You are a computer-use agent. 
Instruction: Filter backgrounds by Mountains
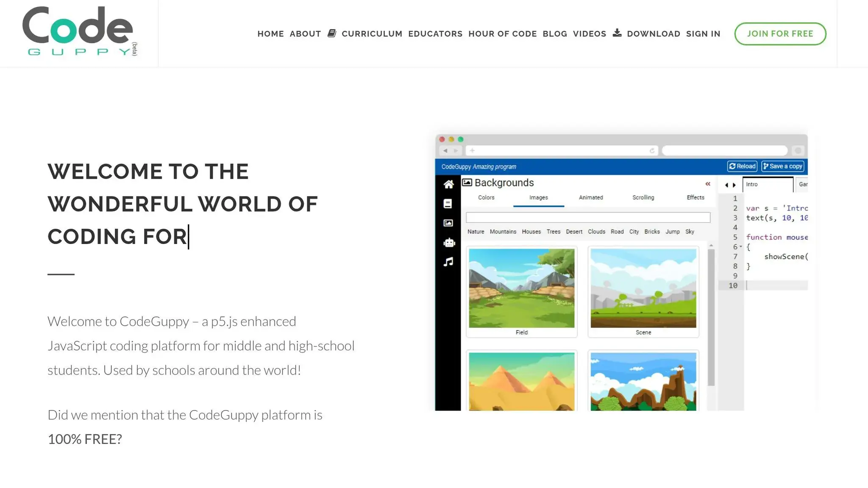(x=503, y=232)
